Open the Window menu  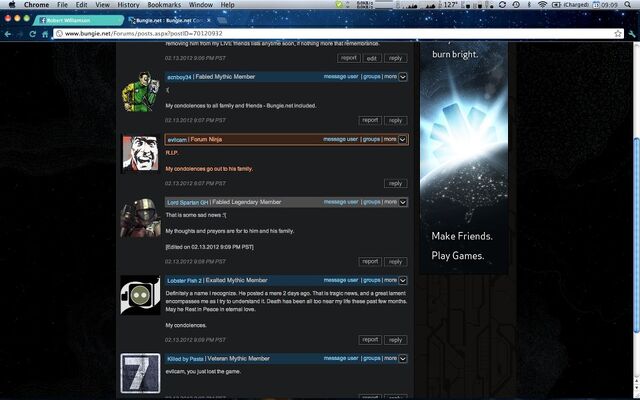pos(200,4)
